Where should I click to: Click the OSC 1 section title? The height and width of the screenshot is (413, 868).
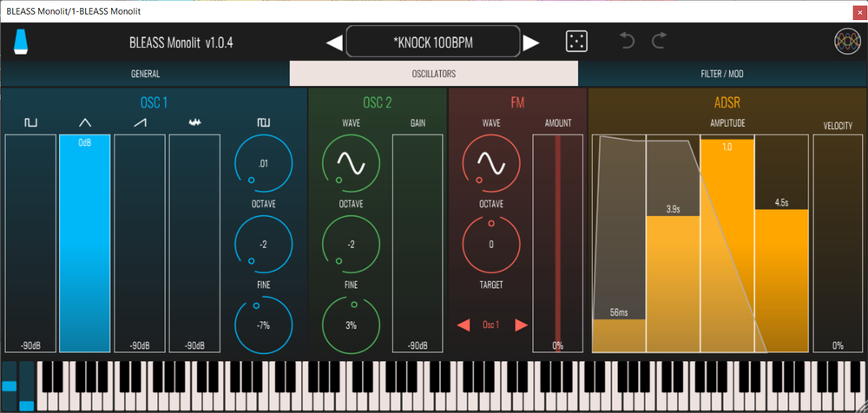coord(154,102)
